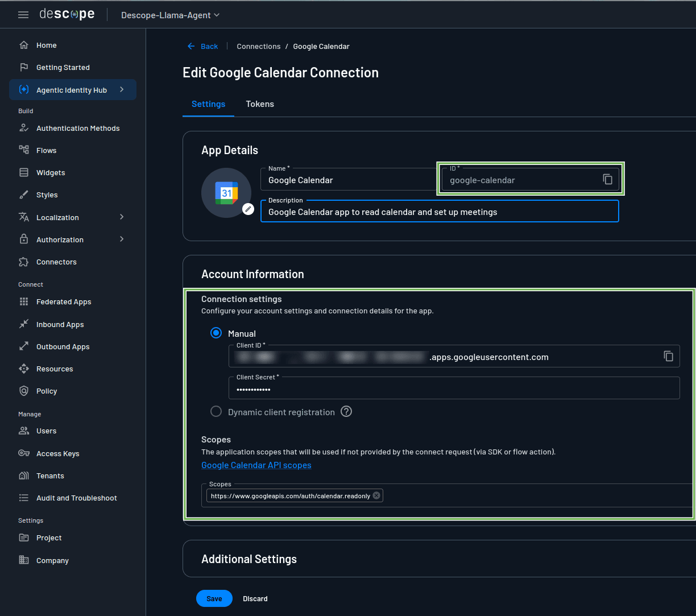Open Google Calendar API scopes link

(256, 465)
